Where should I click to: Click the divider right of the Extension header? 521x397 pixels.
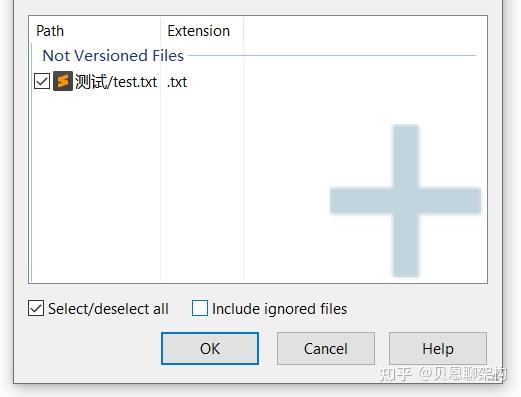tap(243, 31)
